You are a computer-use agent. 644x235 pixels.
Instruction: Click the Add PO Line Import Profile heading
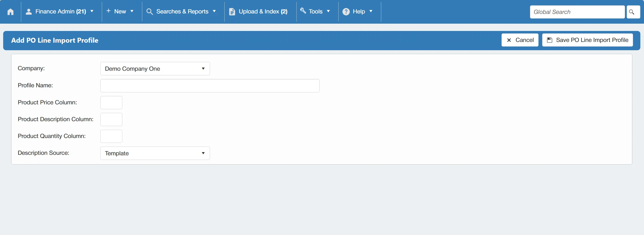tap(55, 40)
